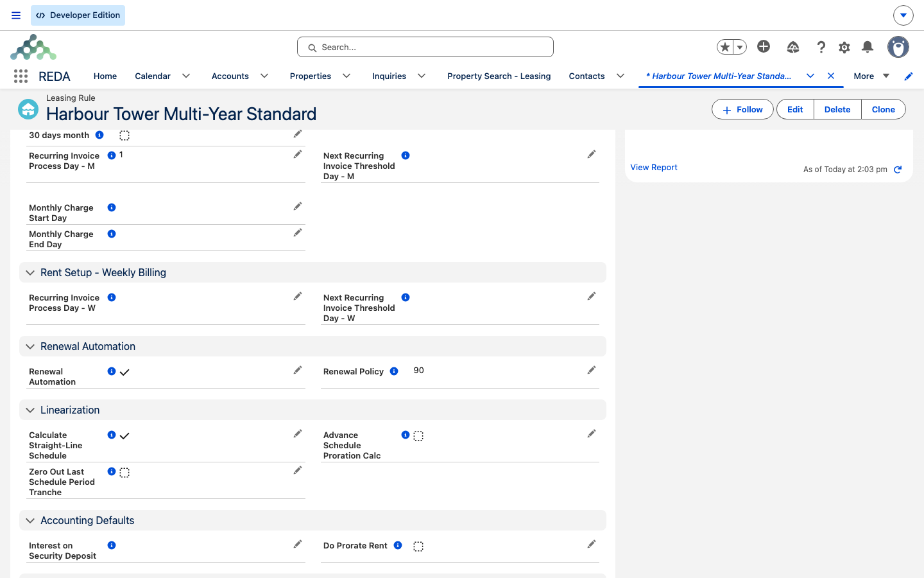The width and height of the screenshot is (924, 578).
Task: Edit Renewal Policy with its pencil icon
Action: pyautogui.click(x=592, y=370)
